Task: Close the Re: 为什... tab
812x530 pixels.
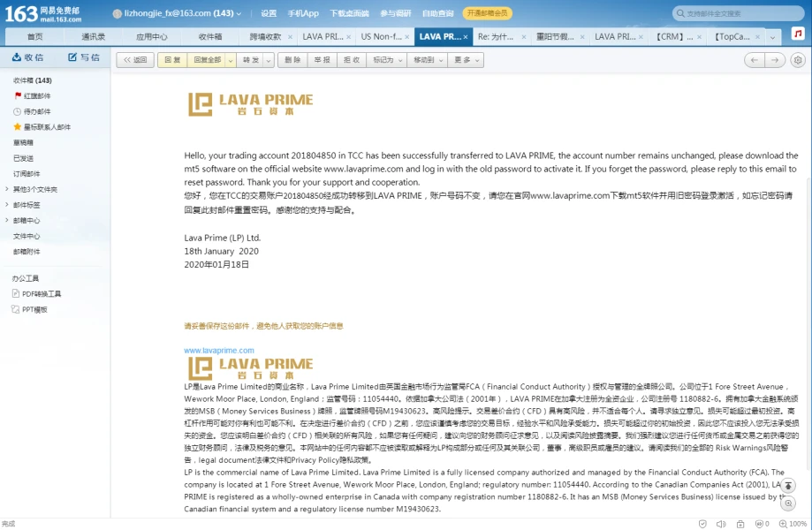Action: (524, 37)
